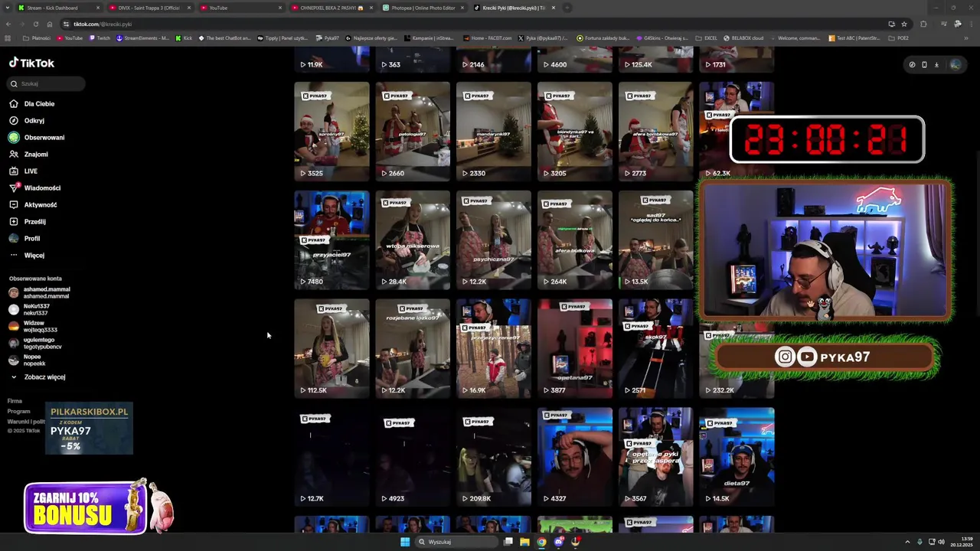The height and width of the screenshot is (551, 980).
Task: Open video with 2571 views
Action: point(656,348)
